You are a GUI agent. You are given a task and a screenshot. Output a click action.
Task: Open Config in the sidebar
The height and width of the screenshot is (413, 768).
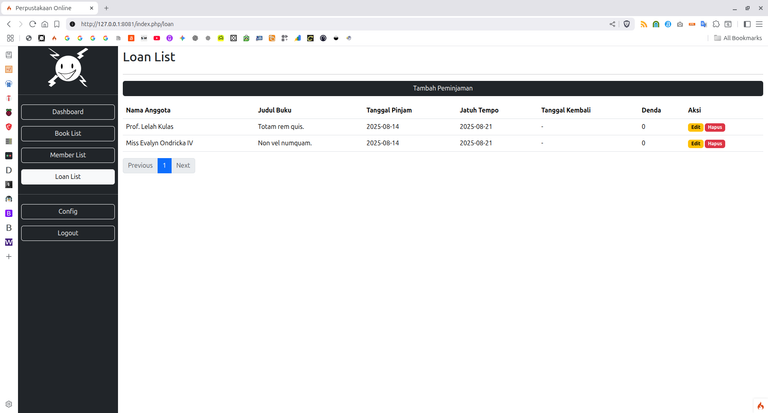tap(68, 212)
